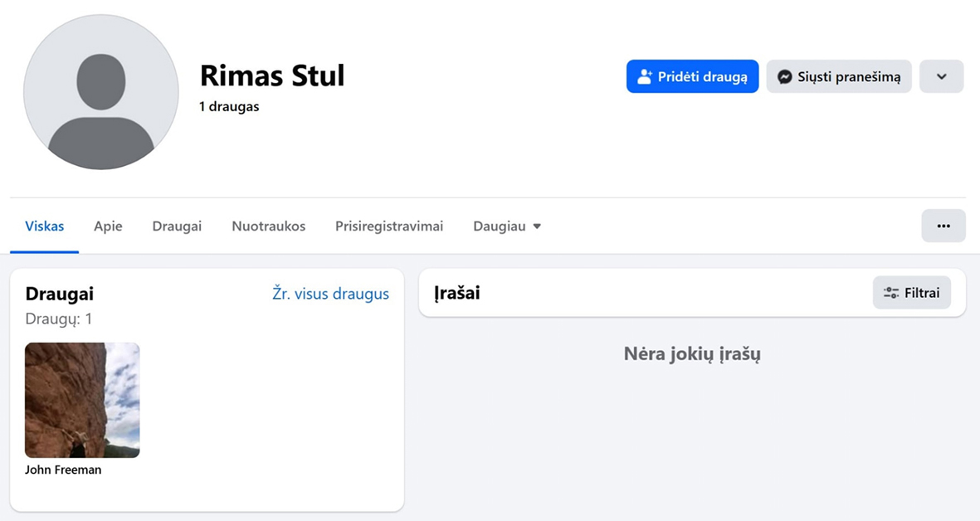
Task: Click the Žr. visus draugus link
Action: [330, 294]
